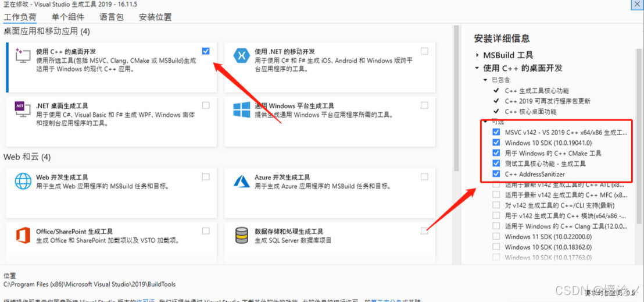Click the BuildTools installation path text
Screen dimensions: 644x302
tap(90, 284)
